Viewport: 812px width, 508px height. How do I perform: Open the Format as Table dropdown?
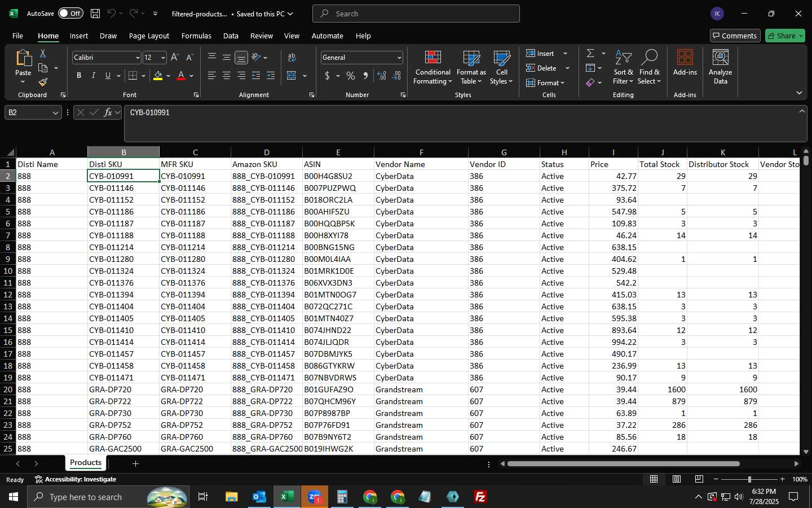click(x=471, y=67)
